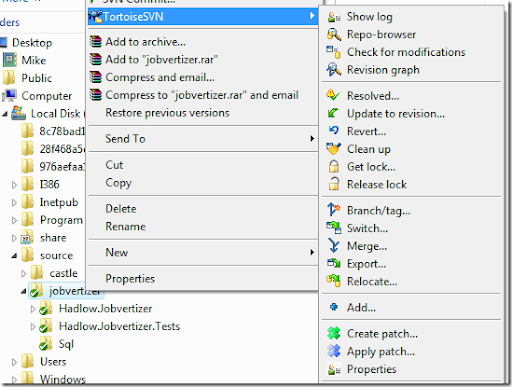This screenshot has height=387, width=512.
Task: Click the Add to archive books icon
Action: [x=96, y=42]
